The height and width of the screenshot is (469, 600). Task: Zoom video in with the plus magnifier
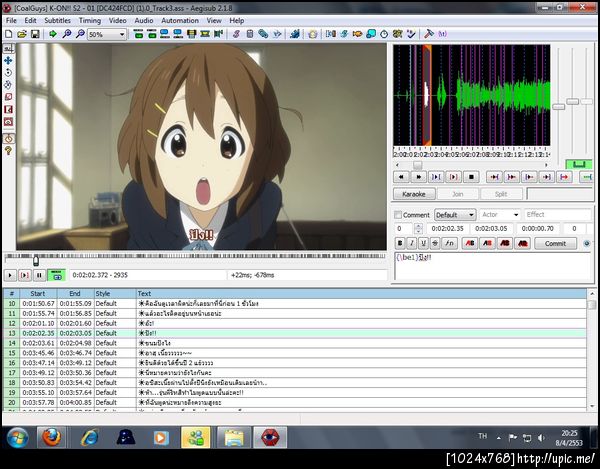click(x=67, y=34)
